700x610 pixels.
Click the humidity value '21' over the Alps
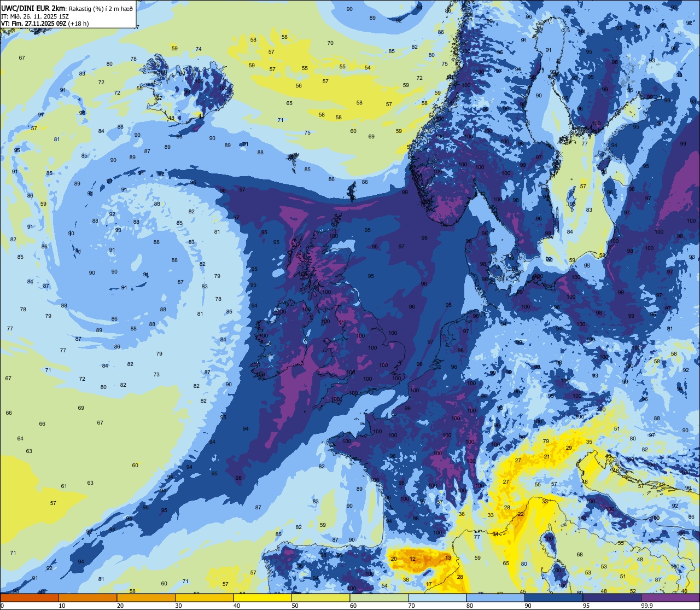(546, 456)
